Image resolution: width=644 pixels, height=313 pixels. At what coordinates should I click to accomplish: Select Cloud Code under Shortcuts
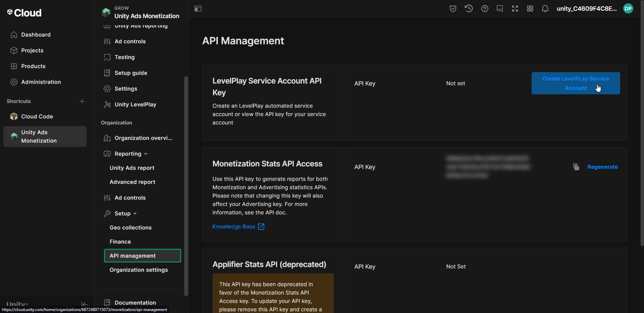click(37, 116)
